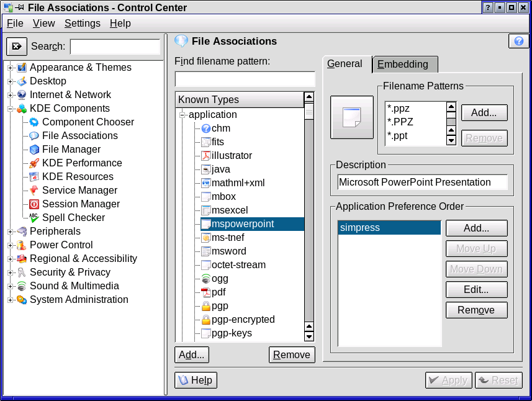Collapse the application group in Known Types
Image resolution: width=532 pixels, height=401 pixels.
tap(183, 115)
